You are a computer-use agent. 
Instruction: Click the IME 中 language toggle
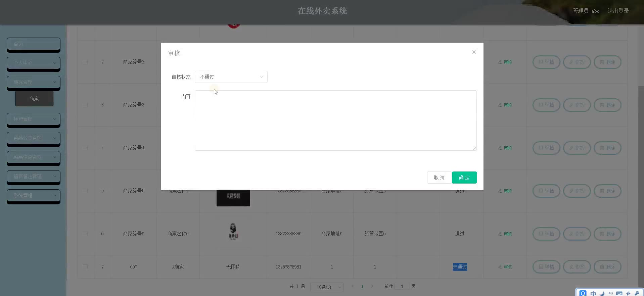pyautogui.click(x=593, y=293)
